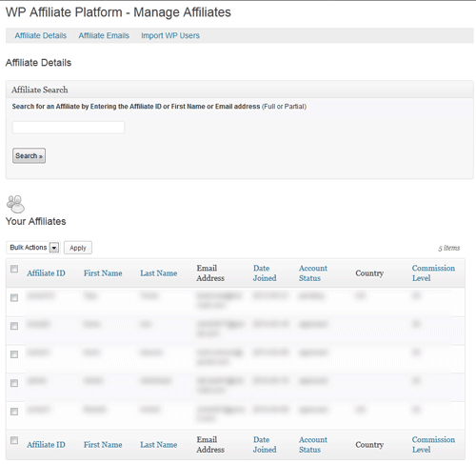Click the affiliate search input field
This screenshot has height=464, width=476.
(x=69, y=128)
